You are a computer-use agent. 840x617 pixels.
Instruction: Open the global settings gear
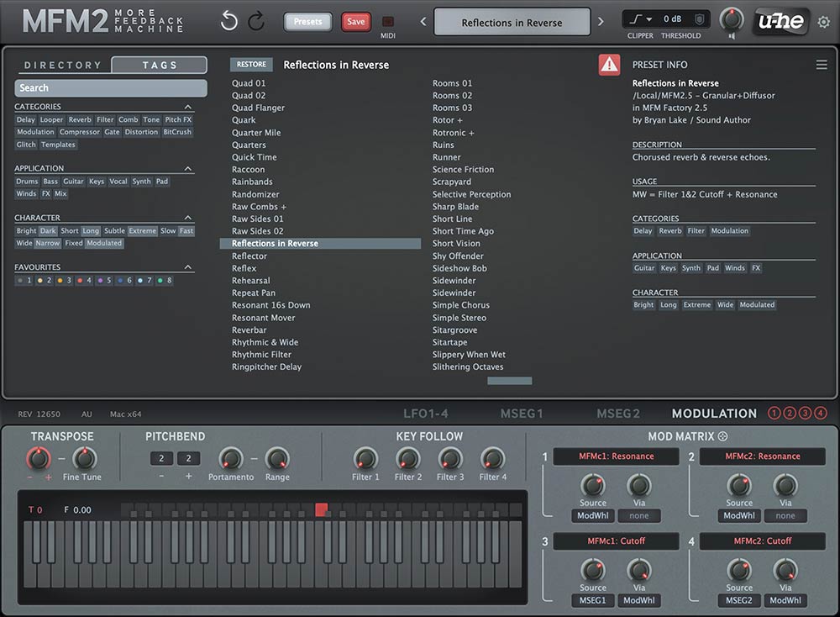[824, 23]
